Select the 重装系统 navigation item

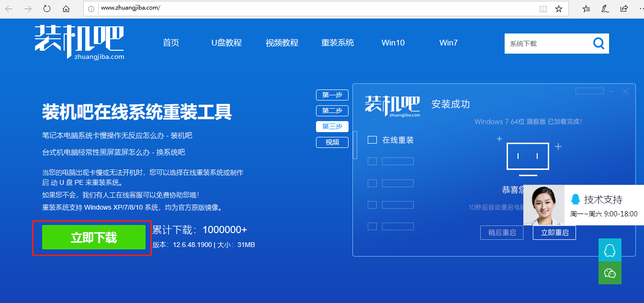click(338, 43)
